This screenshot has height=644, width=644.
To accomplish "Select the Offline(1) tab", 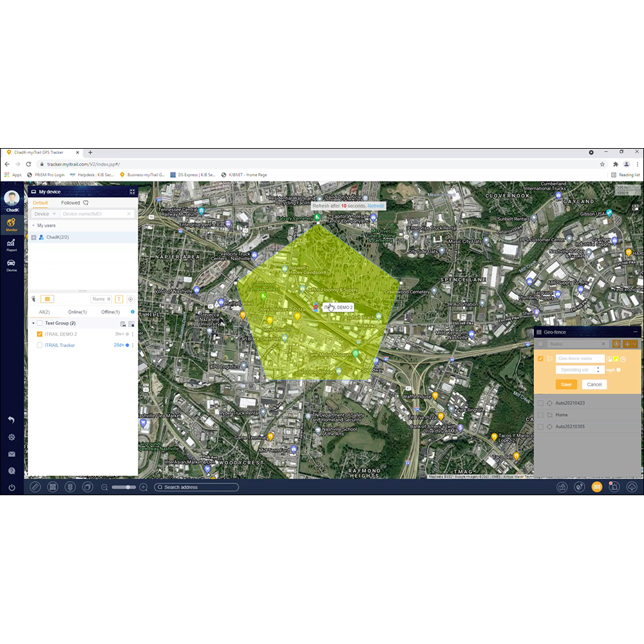I will (x=110, y=312).
